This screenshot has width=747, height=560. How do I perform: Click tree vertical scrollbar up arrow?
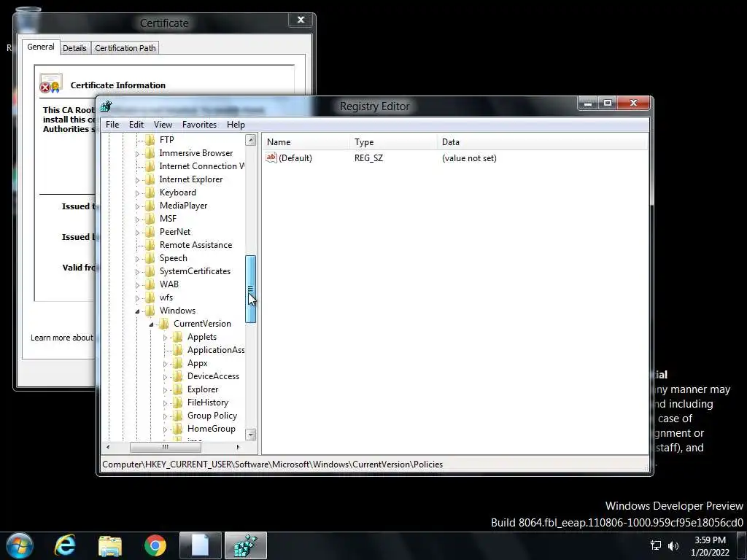[x=251, y=140]
